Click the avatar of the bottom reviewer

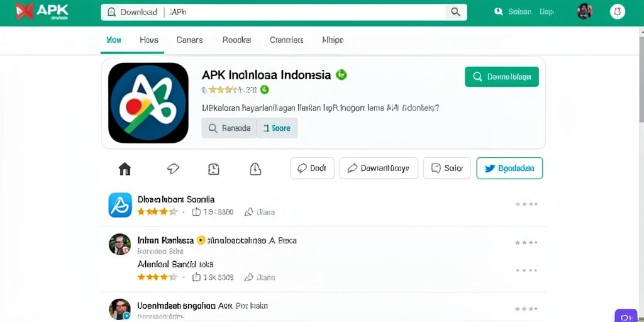(x=119, y=309)
